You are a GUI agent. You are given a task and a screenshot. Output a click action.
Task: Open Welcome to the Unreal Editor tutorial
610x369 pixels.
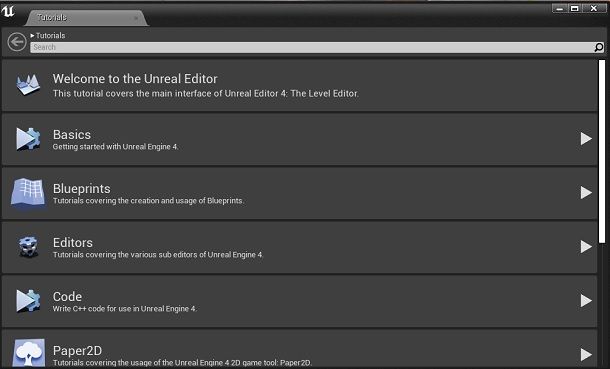point(135,79)
